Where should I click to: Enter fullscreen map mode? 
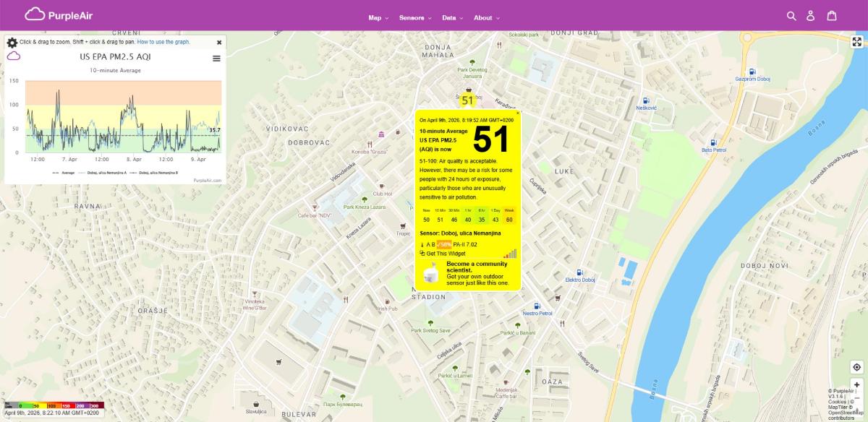[856, 42]
